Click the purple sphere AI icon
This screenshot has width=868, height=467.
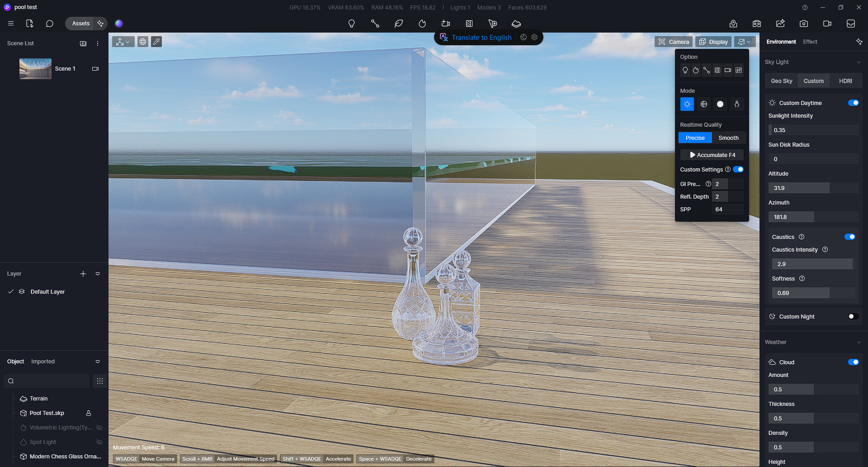point(119,24)
